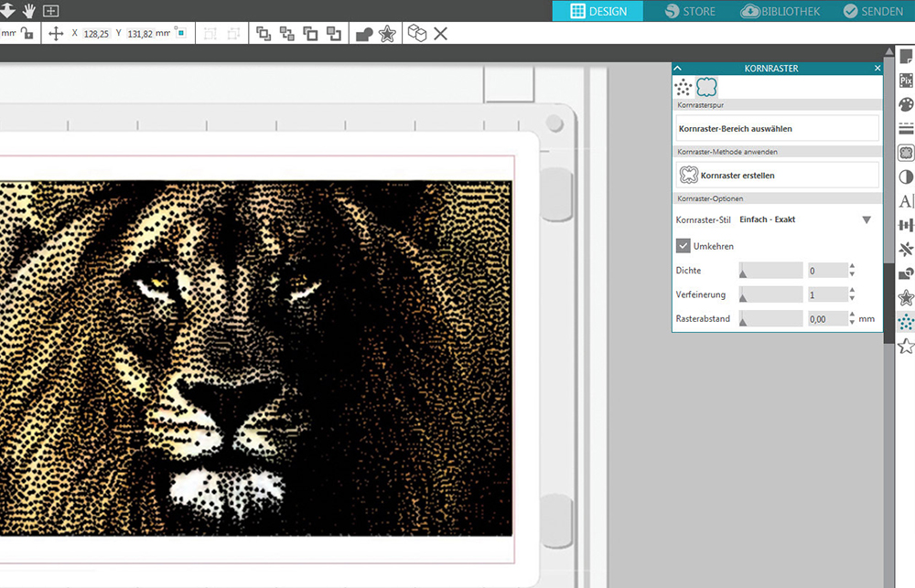
Task: Toggle the aspect ratio lock icon
Action: (27, 33)
